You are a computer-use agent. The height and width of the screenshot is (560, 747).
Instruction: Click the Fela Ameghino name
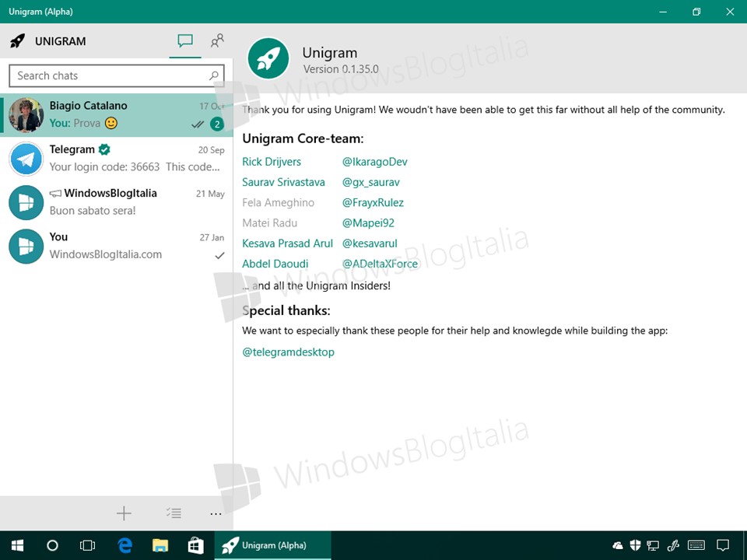(x=279, y=203)
